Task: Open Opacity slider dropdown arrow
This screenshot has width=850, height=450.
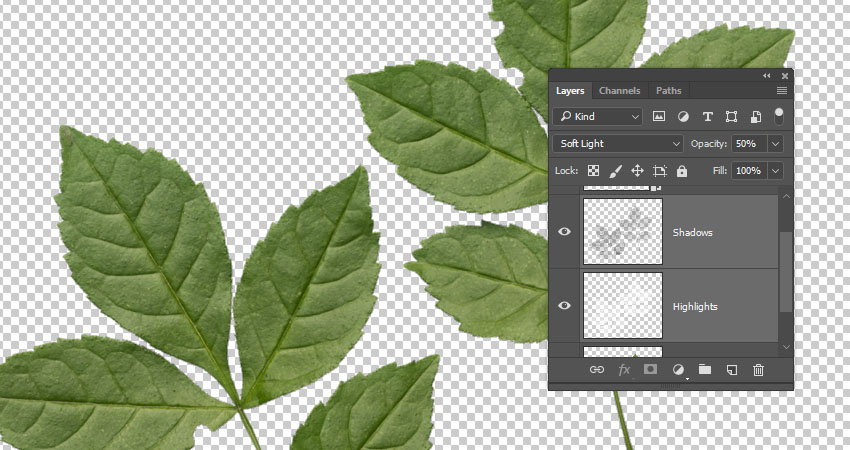Action: click(776, 144)
